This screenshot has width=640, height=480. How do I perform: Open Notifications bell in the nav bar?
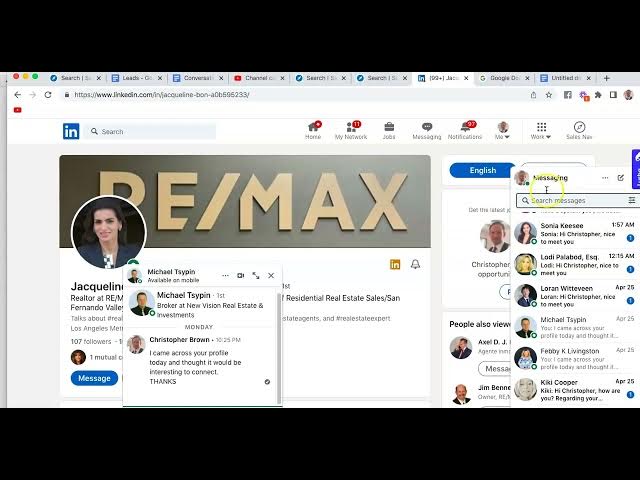(x=464, y=130)
